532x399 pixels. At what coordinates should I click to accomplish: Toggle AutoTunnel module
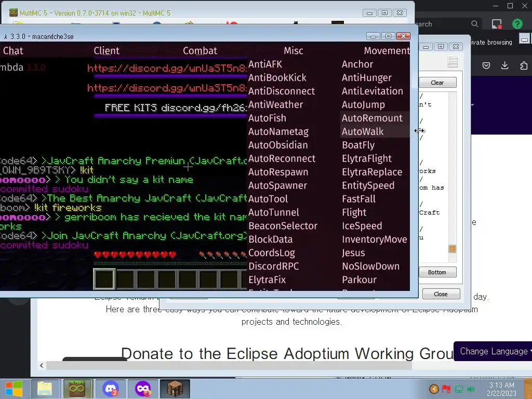pyautogui.click(x=273, y=212)
